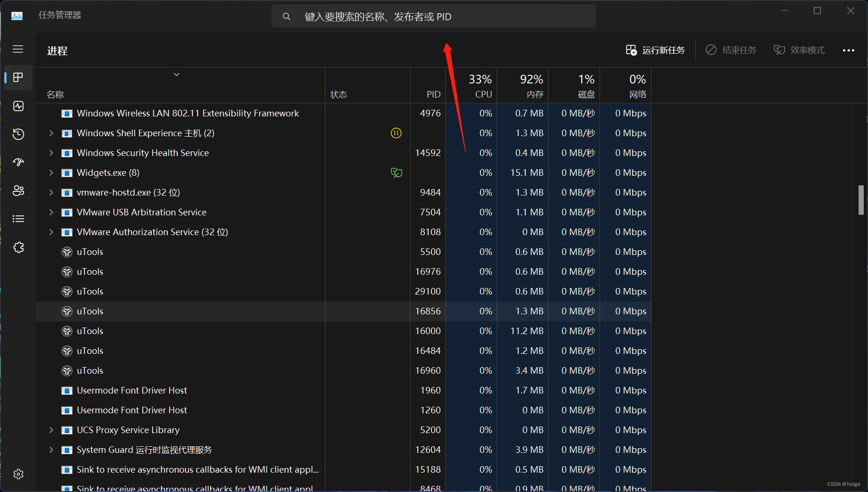The width and height of the screenshot is (868, 492).
Task: Click the 结束任务 (End task) button
Action: 731,50
